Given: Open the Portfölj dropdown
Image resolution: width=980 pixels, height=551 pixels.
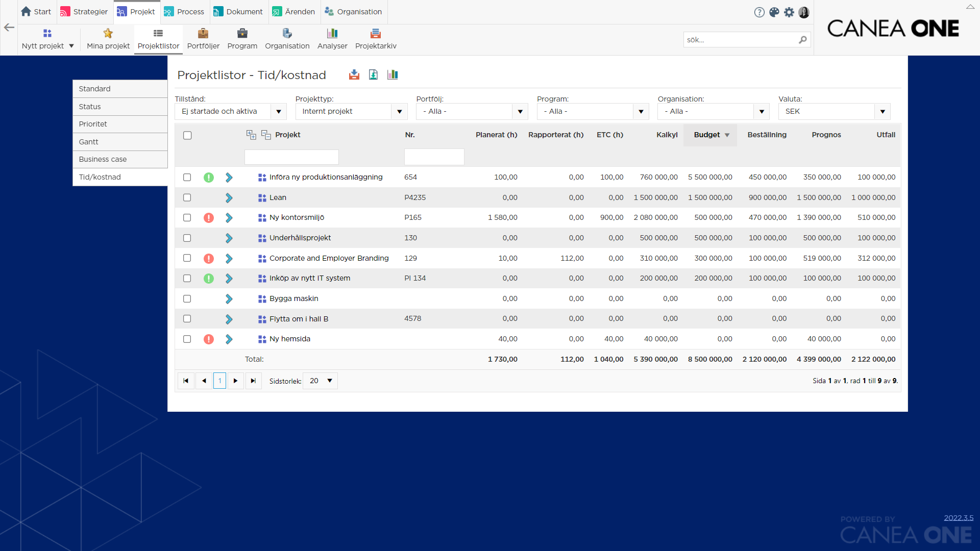Looking at the screenshot, I should [x=472, y=111].
